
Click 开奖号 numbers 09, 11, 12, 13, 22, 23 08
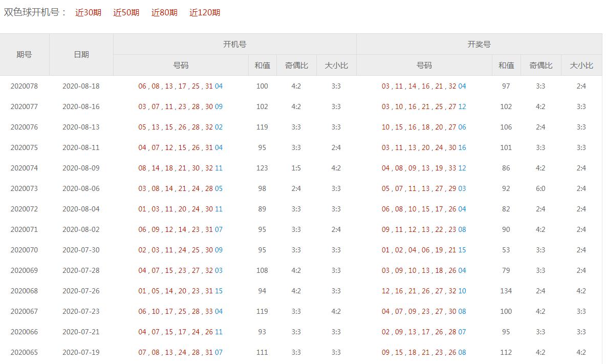tap(424, 229)
